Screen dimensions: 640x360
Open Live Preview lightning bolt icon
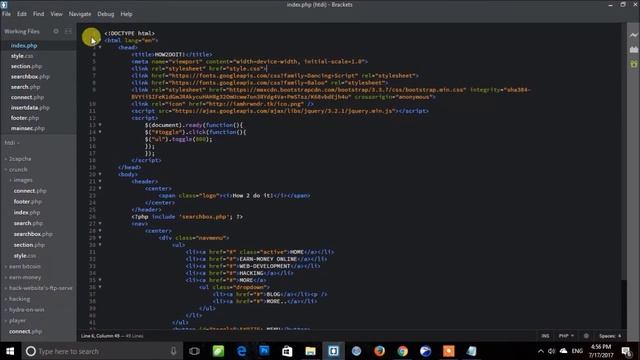click(x=633, y=35)
